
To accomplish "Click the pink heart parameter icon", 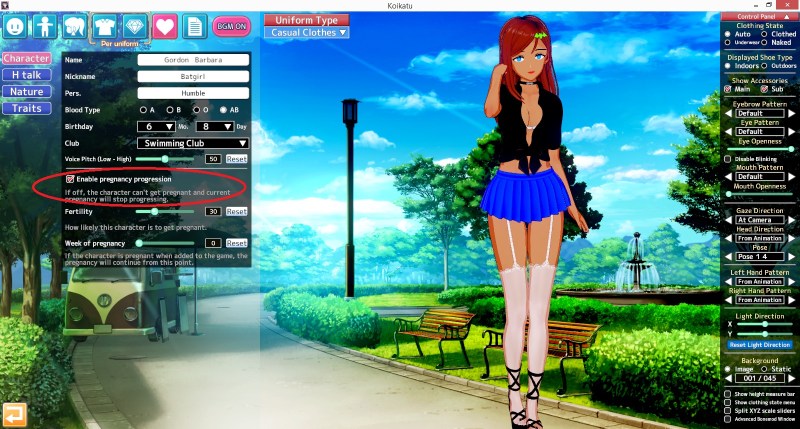I will click(165, 25).
